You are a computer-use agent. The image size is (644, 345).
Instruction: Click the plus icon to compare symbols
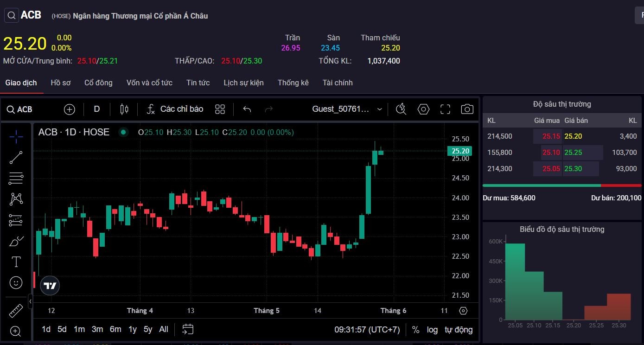click(x=69, y=109)
